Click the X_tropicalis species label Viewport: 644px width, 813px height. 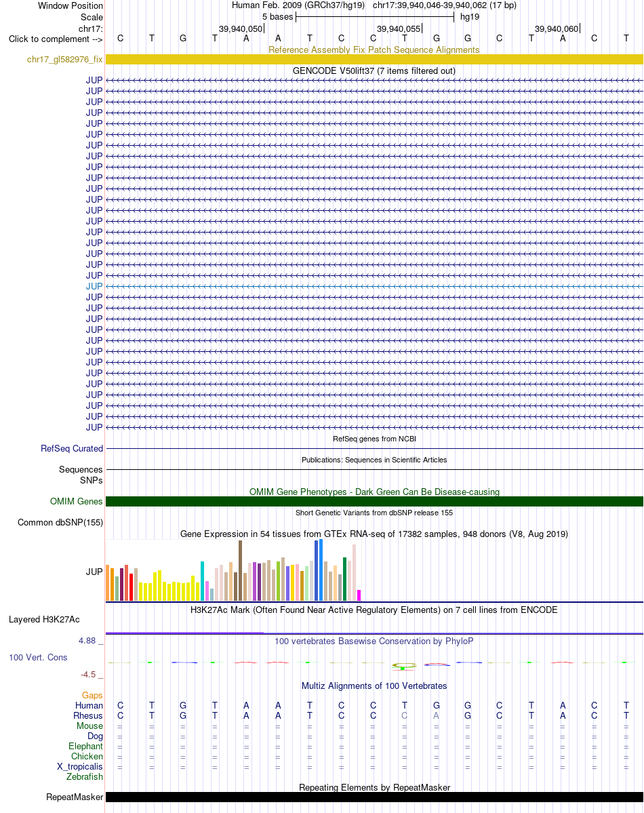(x=80, y=766)
